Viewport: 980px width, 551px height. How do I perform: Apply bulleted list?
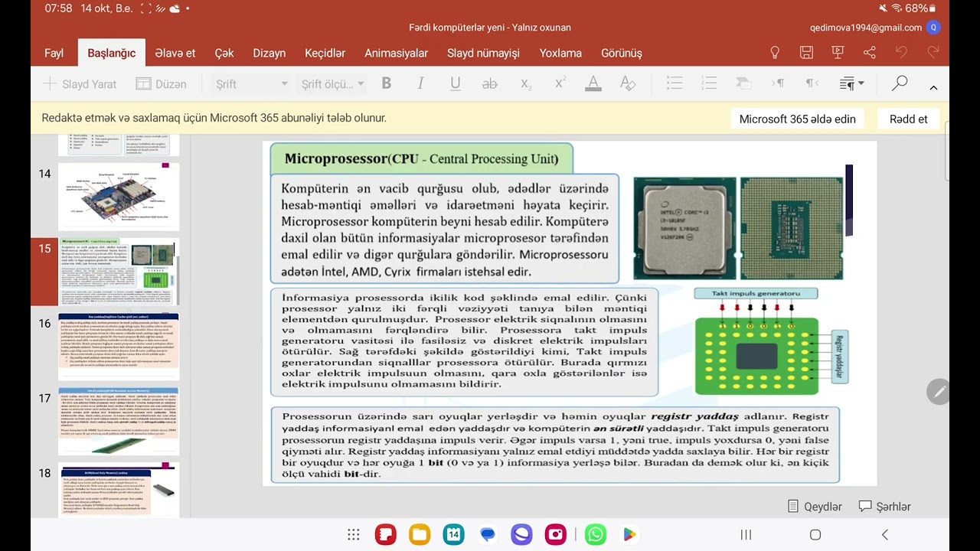tap(675, 83)
